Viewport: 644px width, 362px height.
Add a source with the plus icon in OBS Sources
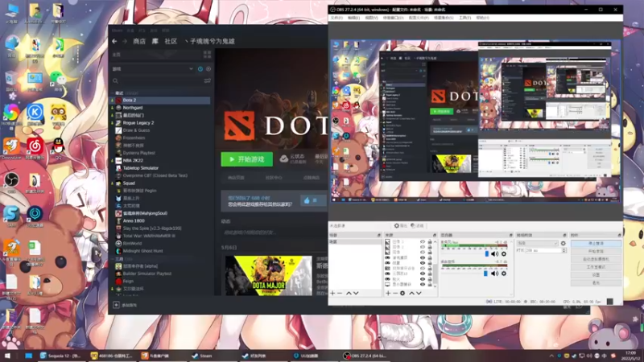tap(388, 293)
